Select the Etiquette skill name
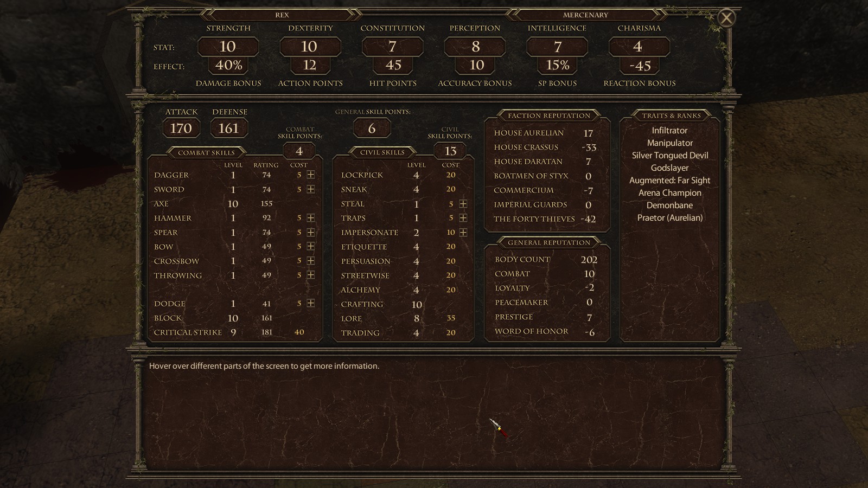The height and width of the screenshot is (488, 868). click(364, 247)
